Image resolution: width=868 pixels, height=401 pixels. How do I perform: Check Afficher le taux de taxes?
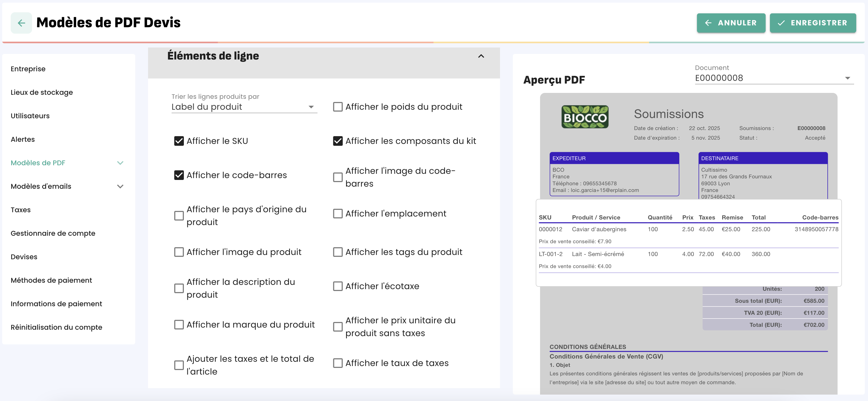[338, 363]
